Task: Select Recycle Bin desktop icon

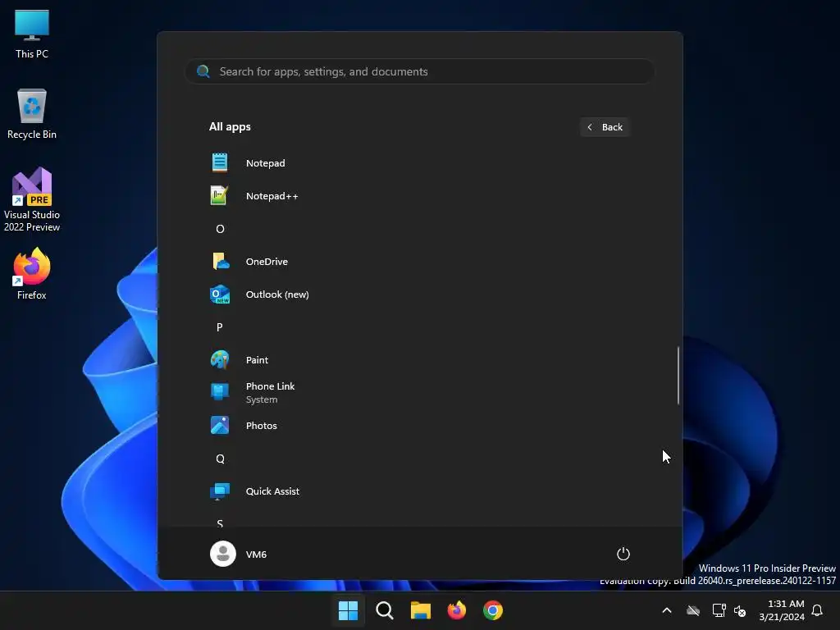Action: (x=32, y=114)
